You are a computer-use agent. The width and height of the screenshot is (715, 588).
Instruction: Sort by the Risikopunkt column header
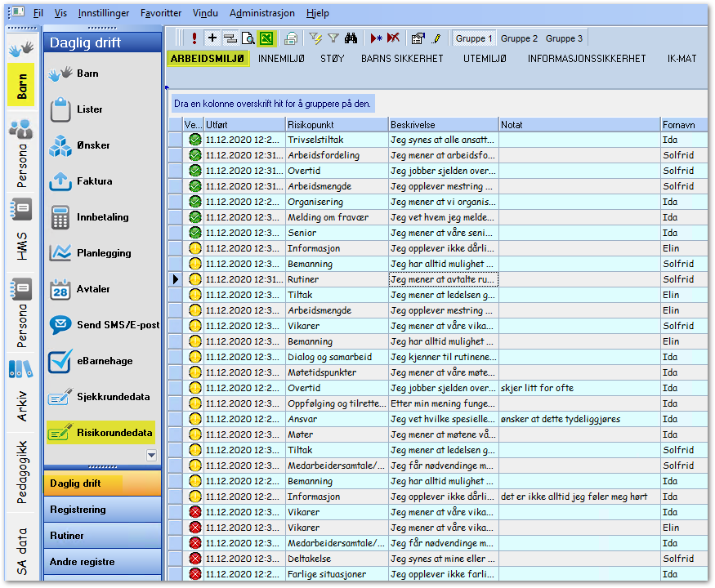click(x=337, y=124)
